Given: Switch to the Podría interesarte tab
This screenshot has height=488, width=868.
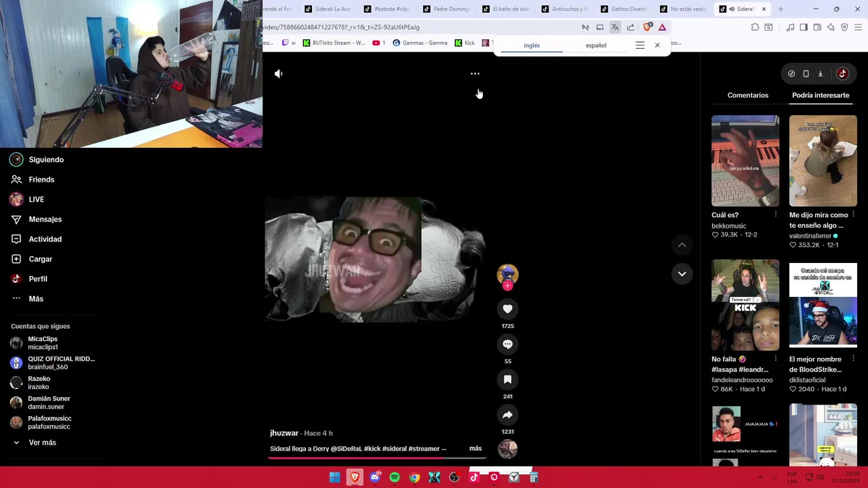Looking at the screenshot, I should pyautogui.click(x=821, y=95).
